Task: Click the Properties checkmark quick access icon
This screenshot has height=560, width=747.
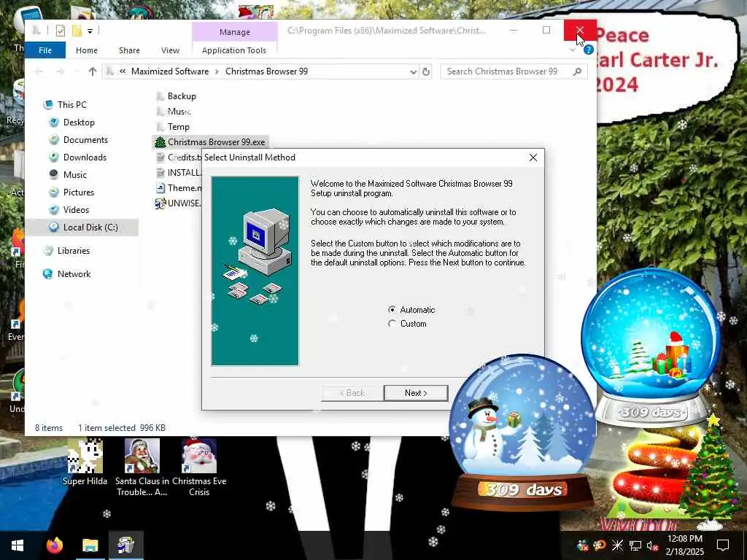Action: point(60,31)
